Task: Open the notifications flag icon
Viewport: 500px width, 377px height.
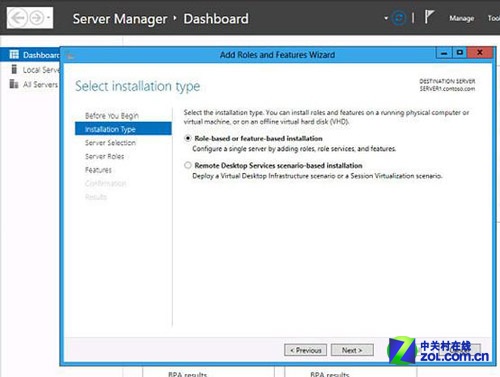Action: coord(429,17)
